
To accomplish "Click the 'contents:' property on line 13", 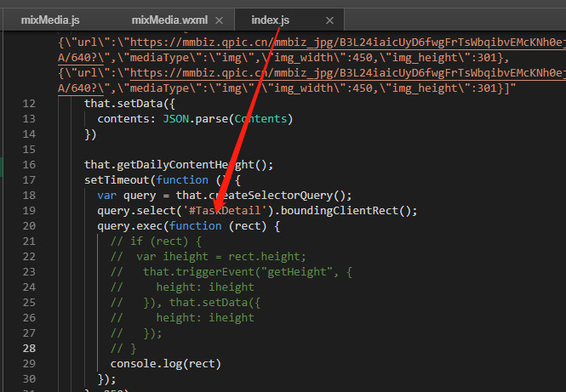I will (x=126, y=119).
